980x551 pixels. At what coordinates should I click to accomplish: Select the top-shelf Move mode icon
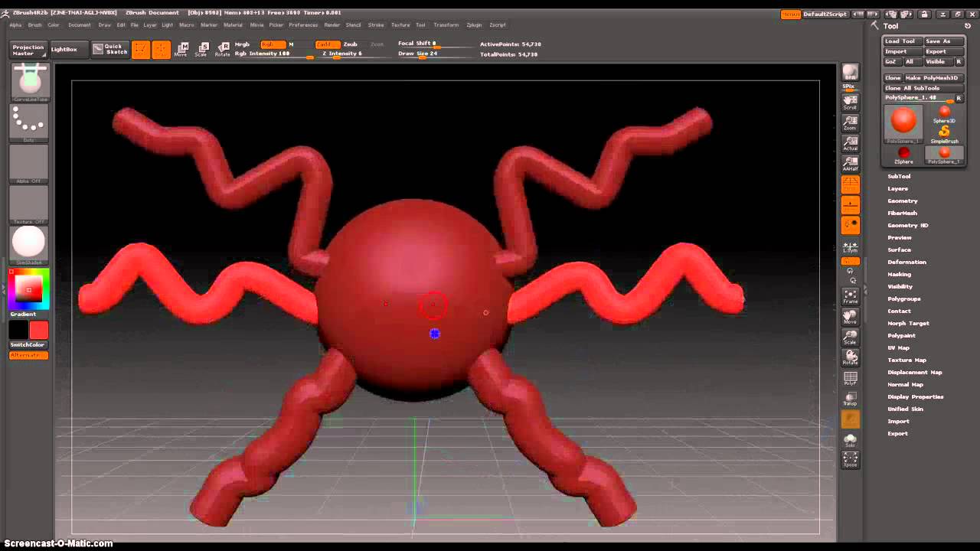(181, 50)
